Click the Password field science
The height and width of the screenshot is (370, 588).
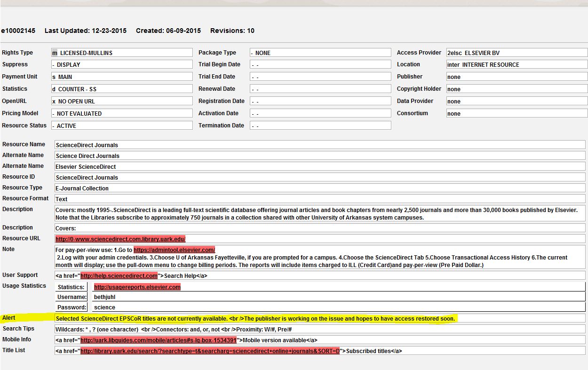pyautogui.click(x=338, y=307)
